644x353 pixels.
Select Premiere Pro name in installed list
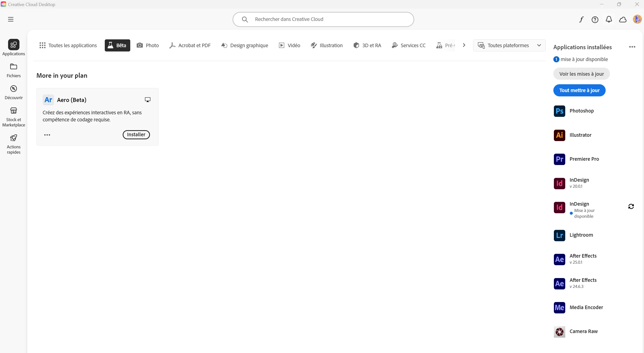click(x=584, y=159)
